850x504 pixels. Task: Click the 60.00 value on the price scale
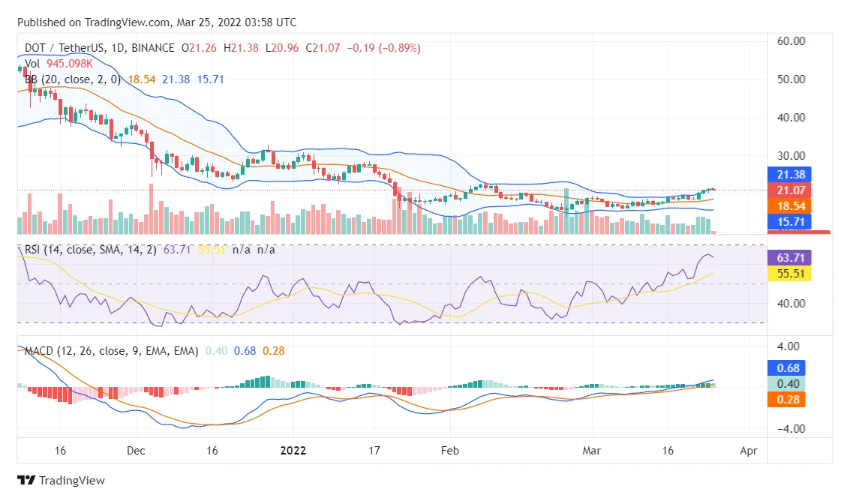(x=791, y=41)
